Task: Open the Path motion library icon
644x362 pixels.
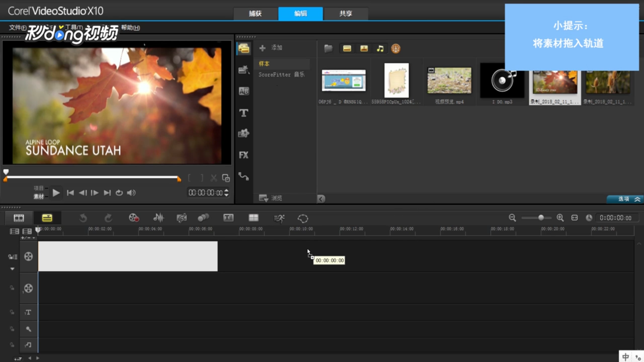Action: click(x=244, y=176)
